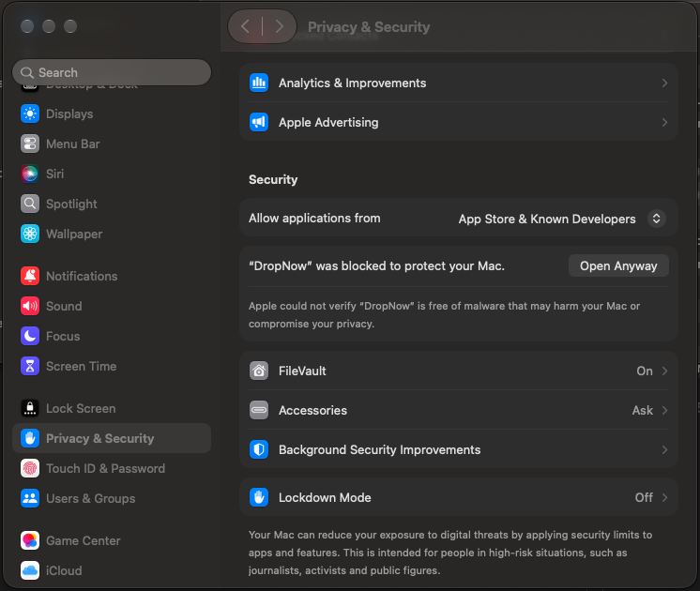This screenshot has width=700, height=591.
Task: Open Lock Screen label
Action: coord(81,408)
